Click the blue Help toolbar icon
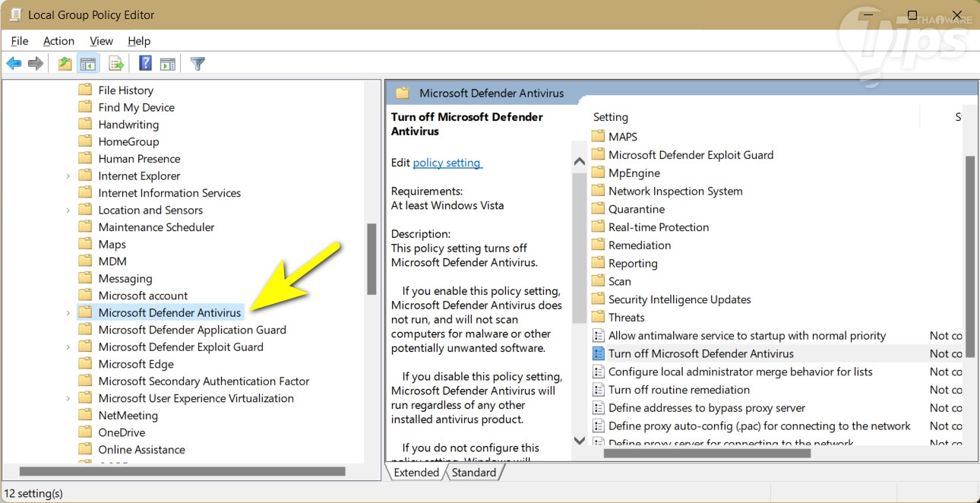Viewport: 980px width, 503px height. point(146,64)
